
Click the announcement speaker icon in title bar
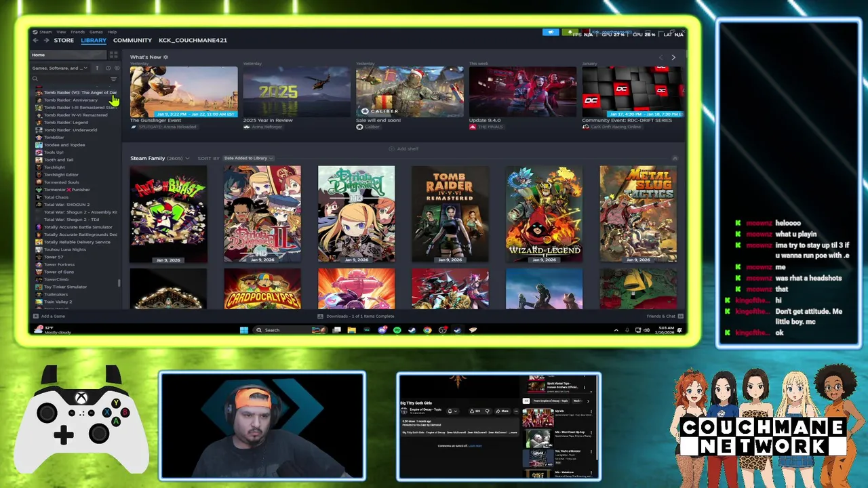pyautogui.click(x=551, y=32)
